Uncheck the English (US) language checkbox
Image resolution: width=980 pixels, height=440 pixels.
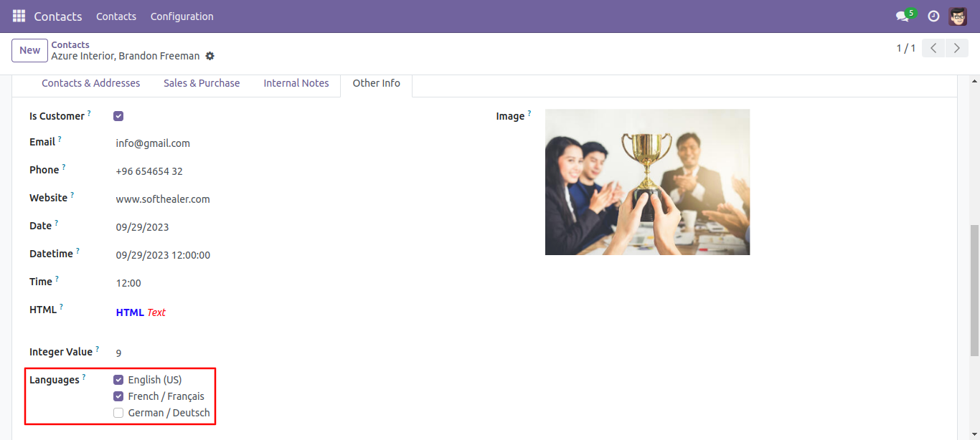tap(118, 380)
